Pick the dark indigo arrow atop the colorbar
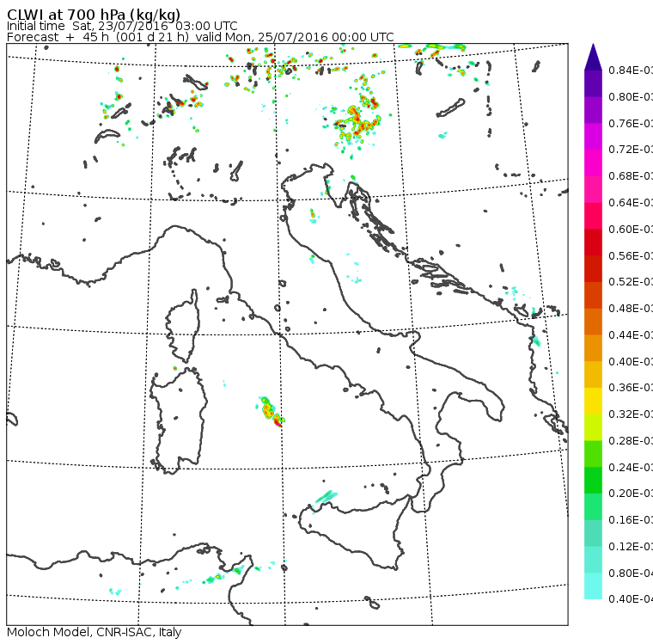653x644 pixels. [x=593, y=57]
